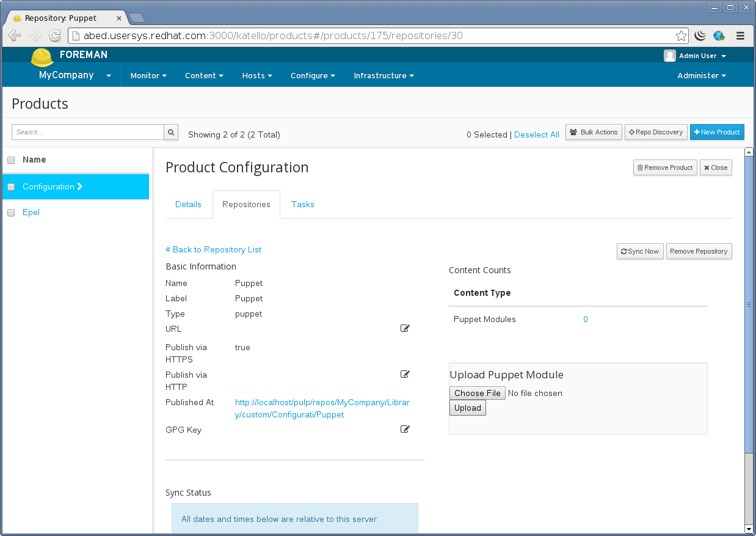The image size is (756, 536).
Task: Click browser back arrow
Action: click(15, 35)
